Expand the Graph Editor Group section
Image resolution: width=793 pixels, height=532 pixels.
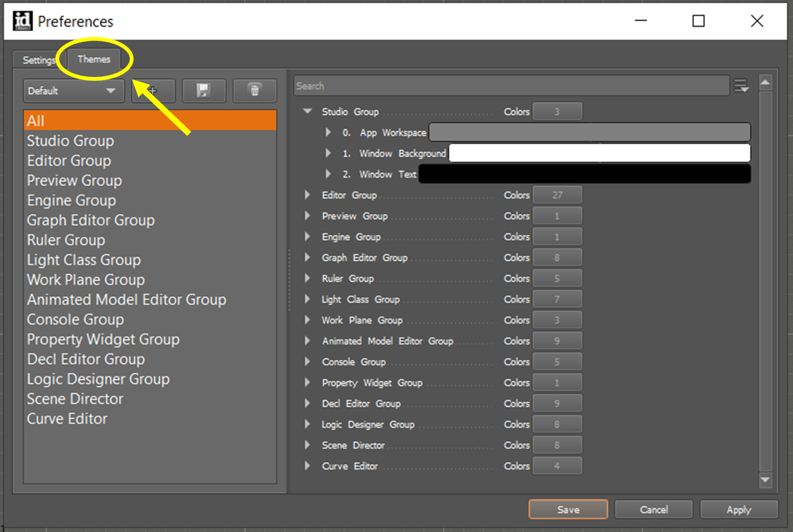coord(307,257)
